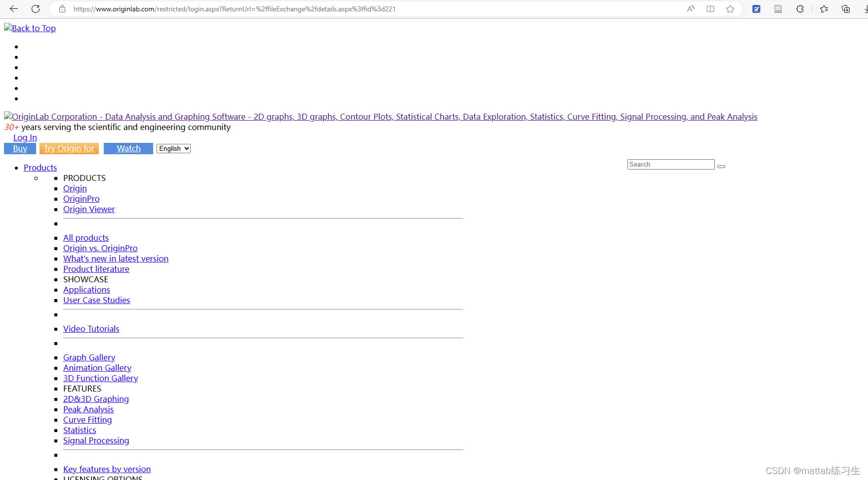
Task: Open the English language dropdown
Action: [x=173, y=148]
